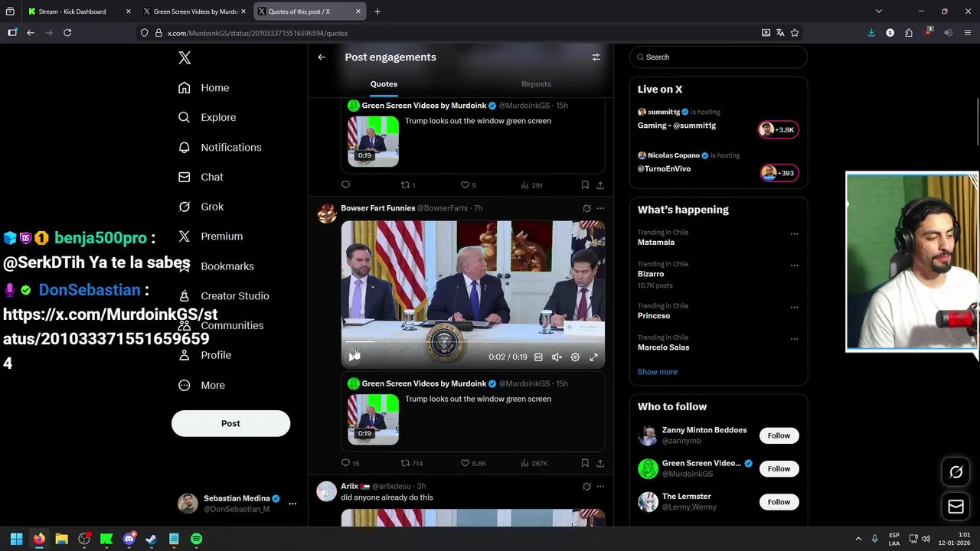Open Nicolas Copano @TurnoEnVivo live

click(718, 163)
